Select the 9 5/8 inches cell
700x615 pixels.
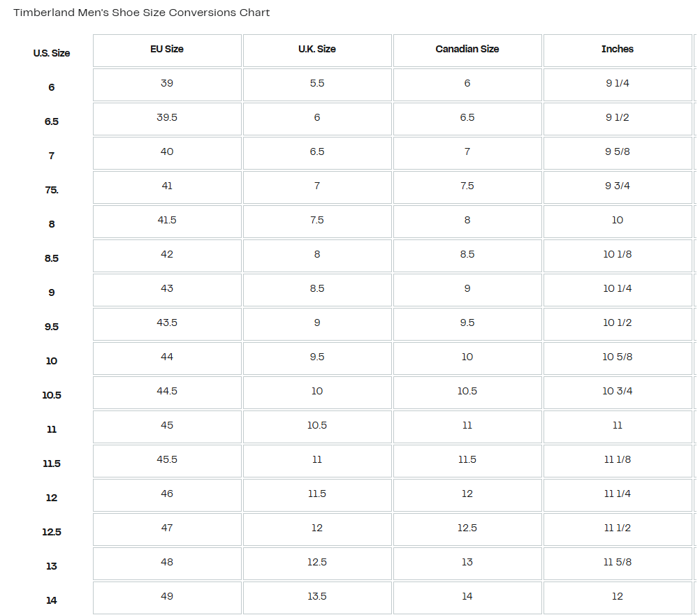[618, 152]
